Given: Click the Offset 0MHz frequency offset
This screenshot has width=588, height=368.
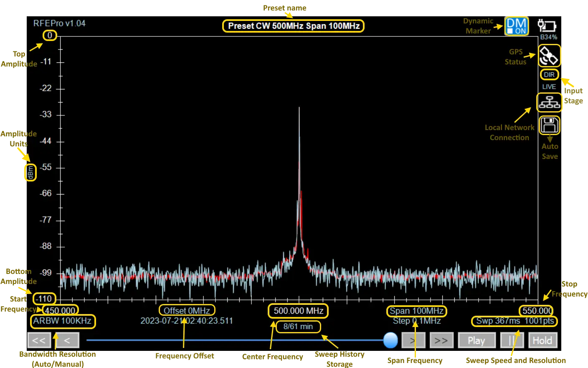Looking at the screenshot, I should [x=187, y=311].
